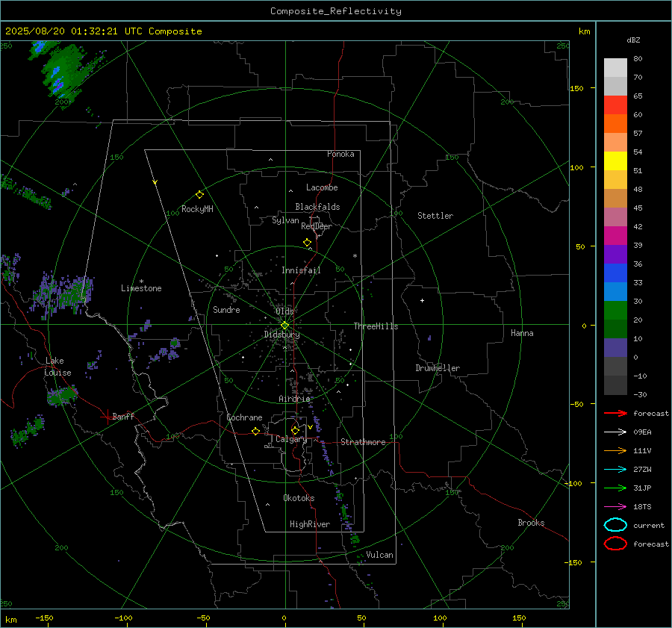Click the magenta swatch between 42 and 39

point(615,236)
